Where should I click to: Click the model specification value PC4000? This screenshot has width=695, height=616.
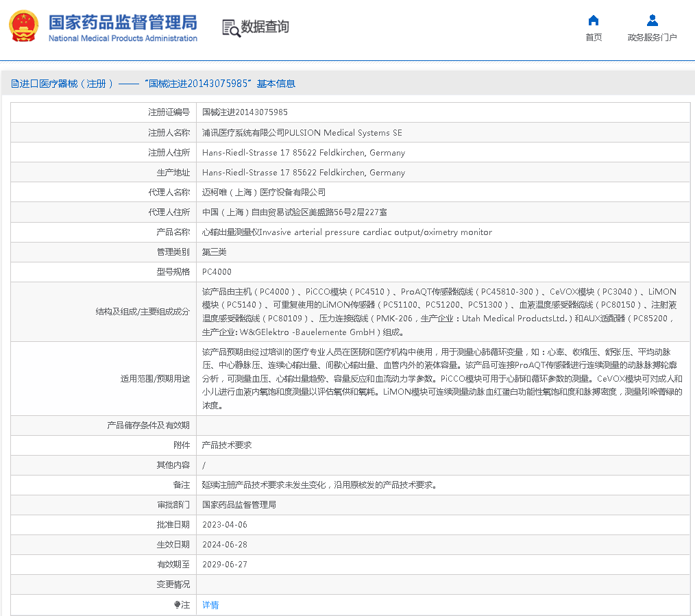[x=217, y=272]
